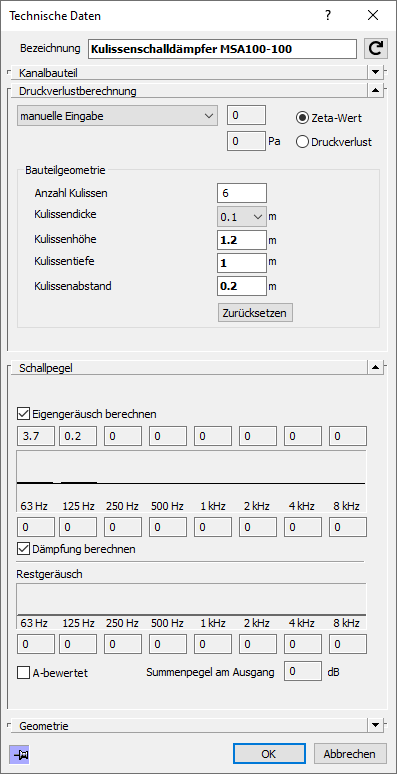
Task: Select the Zeta-Wert radio button
Action: point(302,117)
